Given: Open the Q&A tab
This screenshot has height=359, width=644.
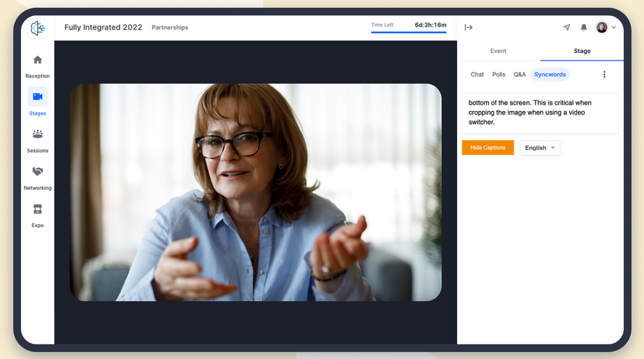Looking at the screenshot, I should tap(519, 75).
